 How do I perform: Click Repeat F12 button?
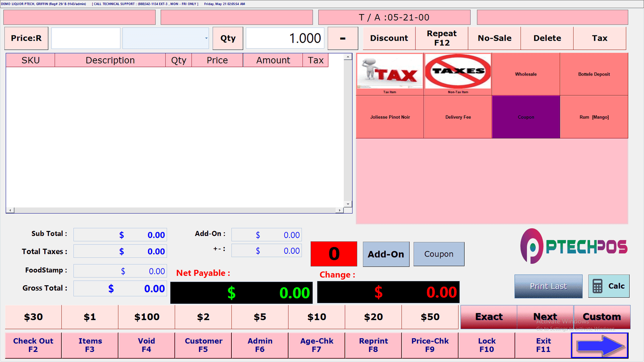[442, 38]
